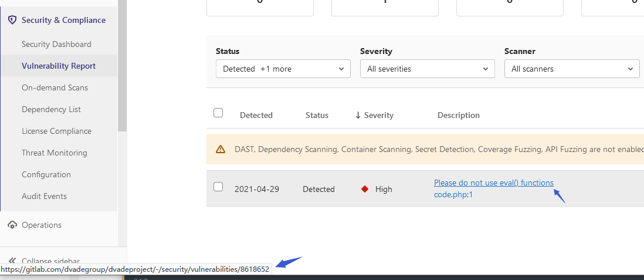The width and height of the screenshot is (644, 280).
Task: Click the red High severity diamond icon
Action: (365, 189)
